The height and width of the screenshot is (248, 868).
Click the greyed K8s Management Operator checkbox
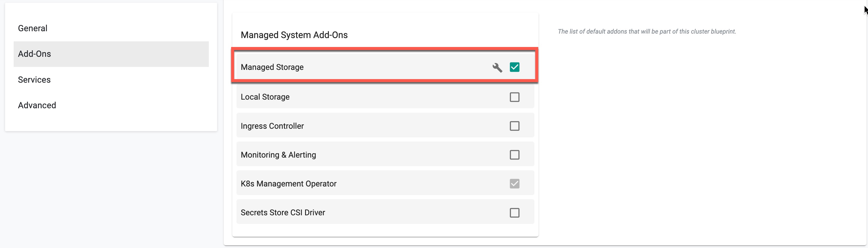click(514, 184)
